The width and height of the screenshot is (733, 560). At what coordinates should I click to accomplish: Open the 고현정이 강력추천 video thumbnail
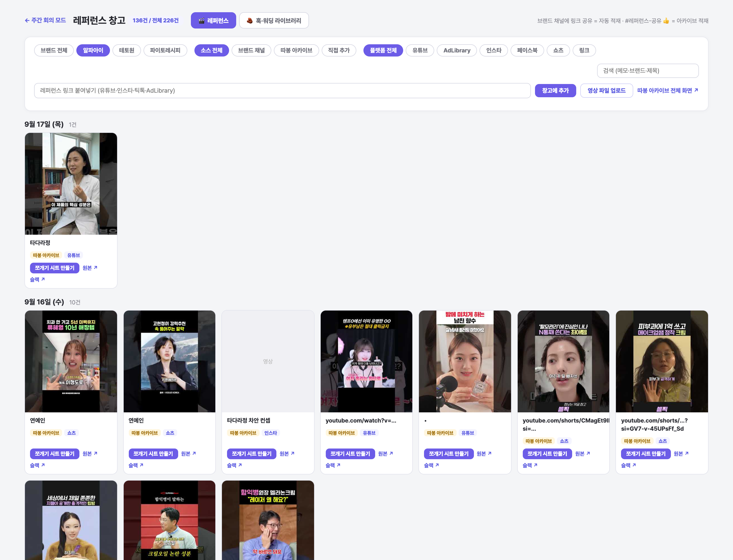point(169,361)
